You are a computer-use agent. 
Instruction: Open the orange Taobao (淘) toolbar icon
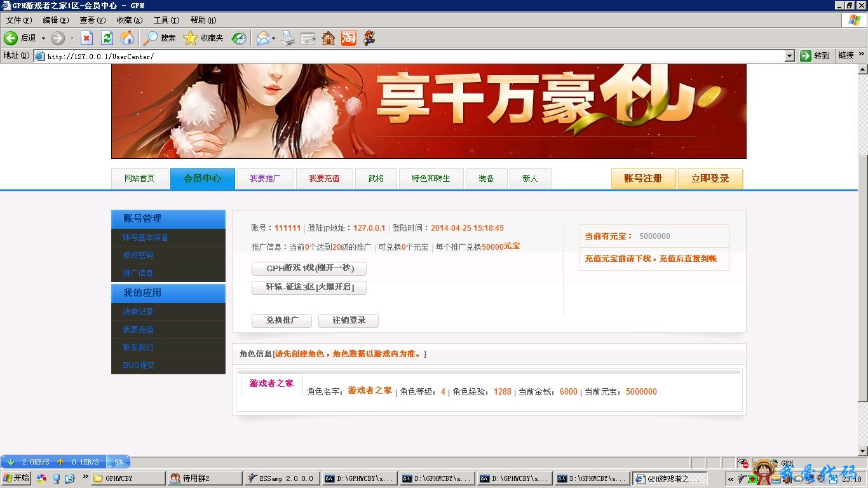pos(348,38)
